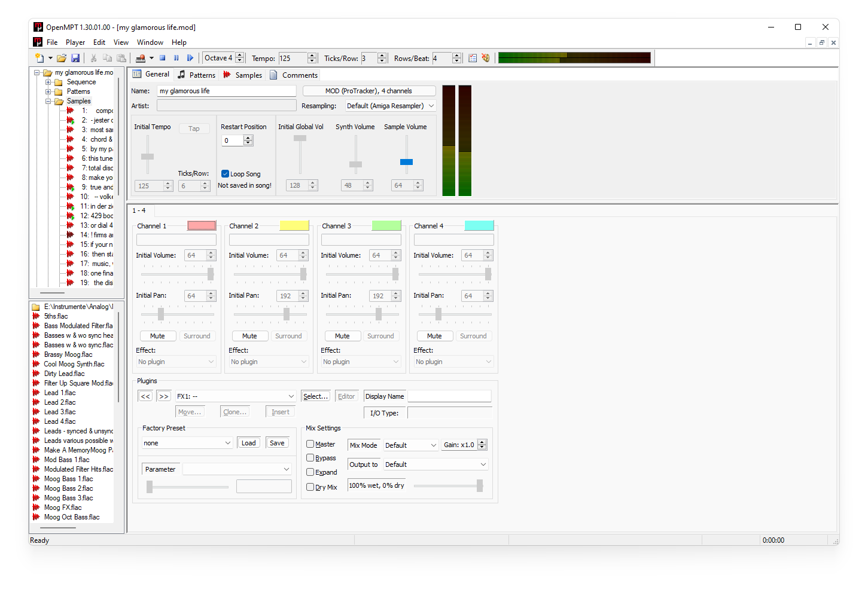Open the Output to dropdown
Viewport: 868px width, 593px height.
point(435,464)
